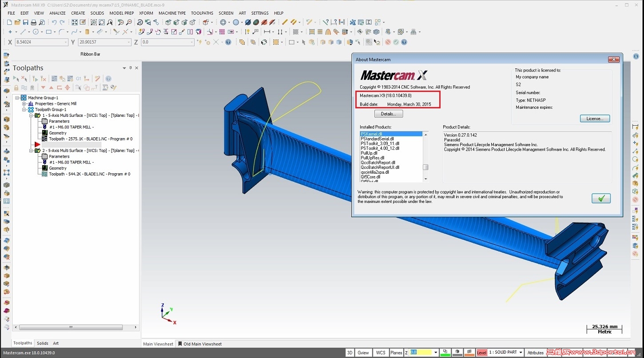Viewport: 644px width, 358px height.
Task: Click the blue help icon beside the Z field
Action: (x=228, y=42)
